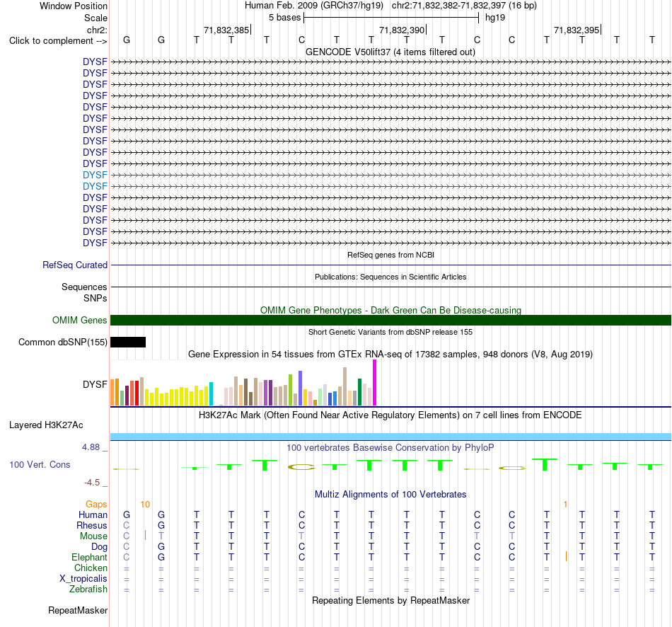This screenshot has height=627, width=672.
Task: Click the 100 Vert. Cons label
Action: [40, 464]
